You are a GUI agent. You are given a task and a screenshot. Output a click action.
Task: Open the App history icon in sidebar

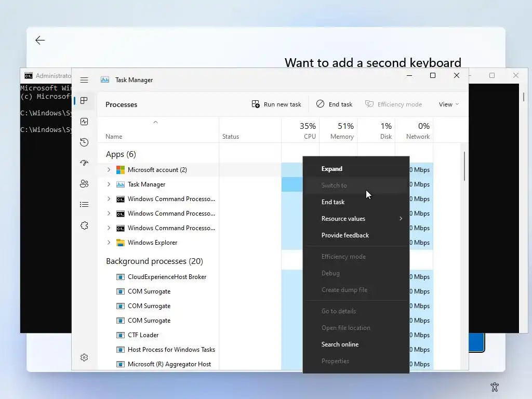(x=84, y=142)
